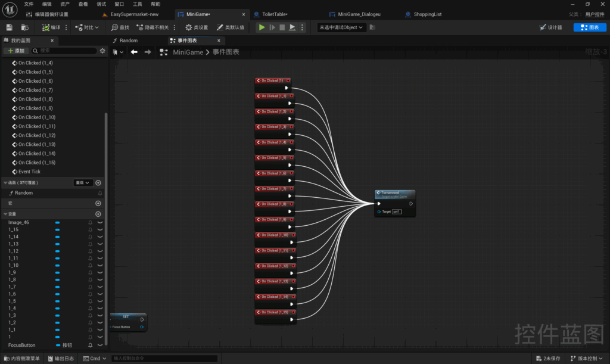This screenshot has width=610, height=364.
Task: Close the My Blueprint panel
Action: tap(52, 41)
